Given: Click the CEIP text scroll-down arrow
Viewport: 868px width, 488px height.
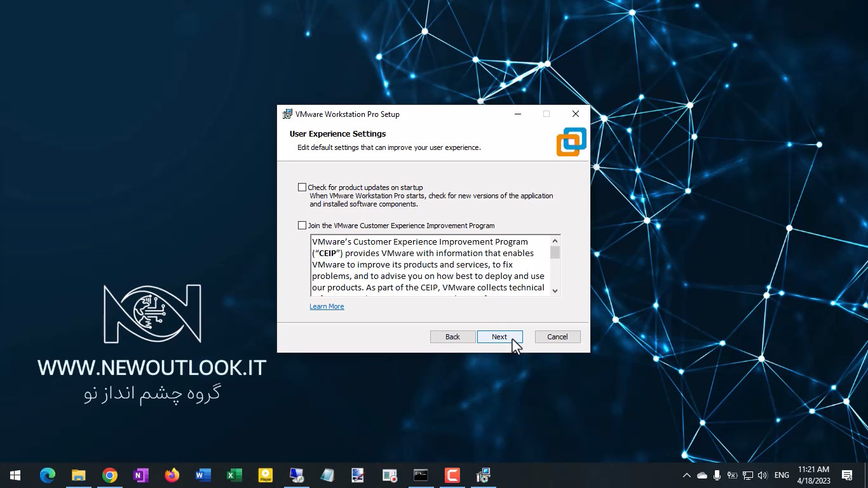Looking at the screenshot, I should [555, 290].
